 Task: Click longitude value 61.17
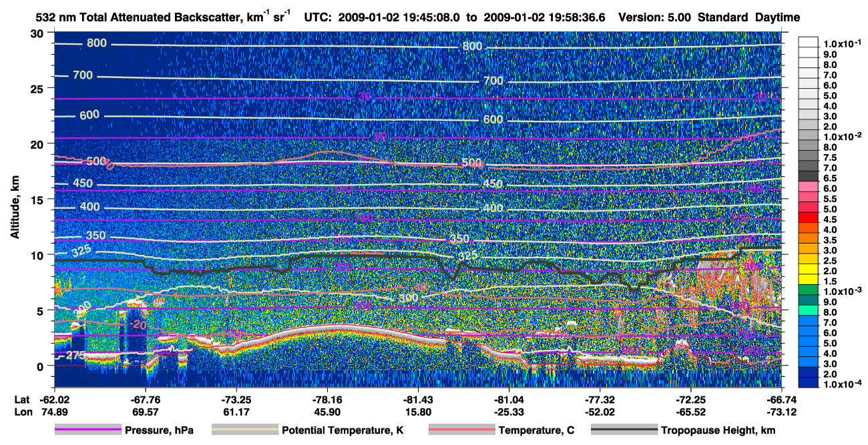click(236, 411)
